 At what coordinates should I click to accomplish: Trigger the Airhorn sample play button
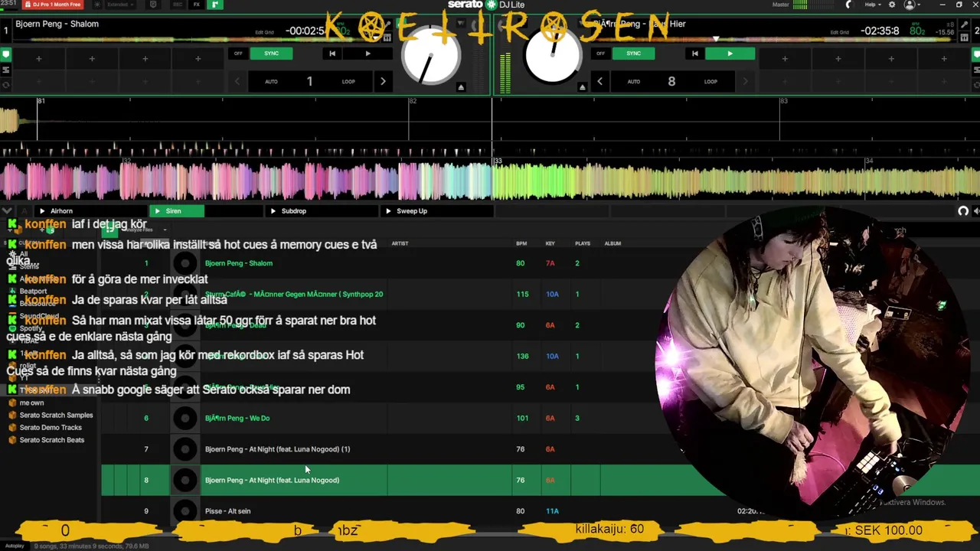point(42,211)
